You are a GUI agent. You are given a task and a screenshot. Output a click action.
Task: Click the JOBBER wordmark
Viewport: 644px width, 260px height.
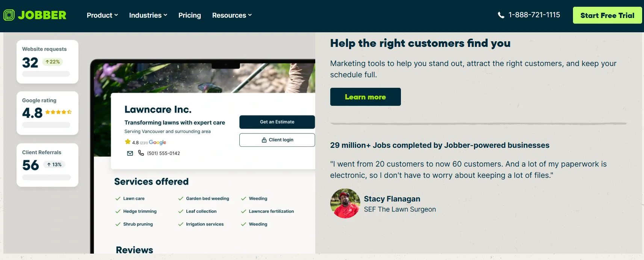(42, 15)
